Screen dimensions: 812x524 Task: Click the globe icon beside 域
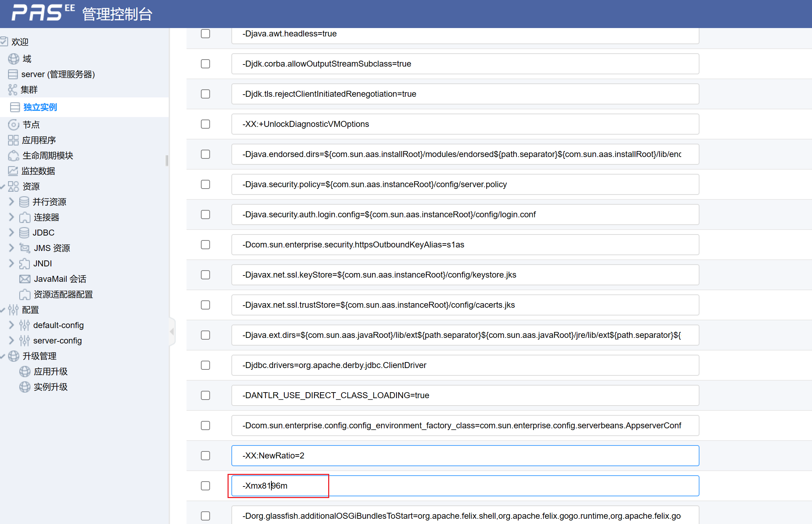[x=13, y=59]
